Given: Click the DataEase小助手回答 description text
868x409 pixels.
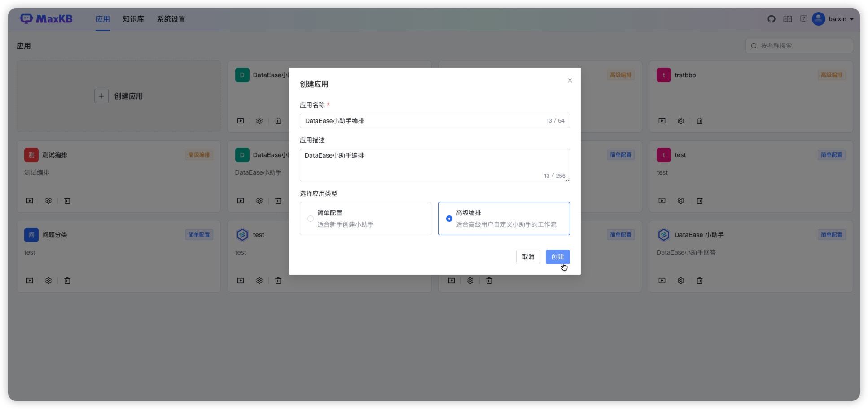Looking at the screenshot, I should [686, 252].
